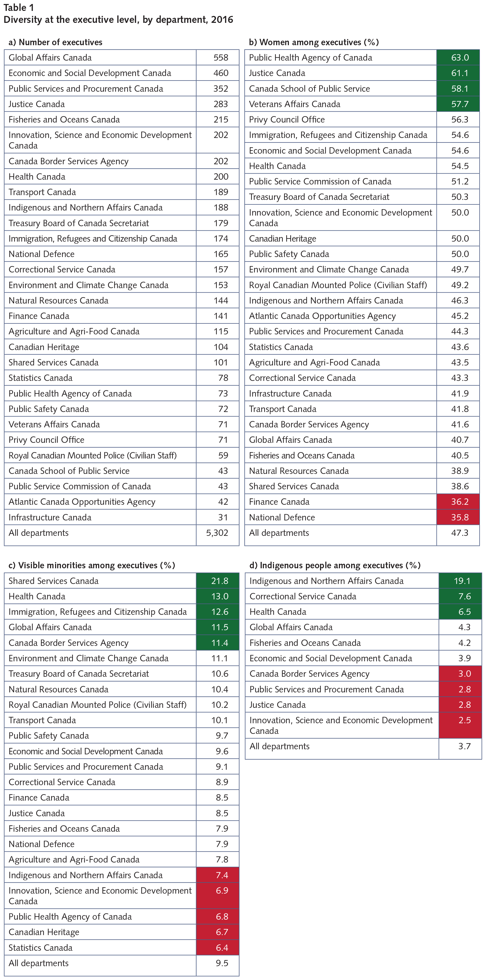Click the red 36.2 cell for Finance Canada
The height and width of the screenshot is (980, 486).
coord(458,502)
